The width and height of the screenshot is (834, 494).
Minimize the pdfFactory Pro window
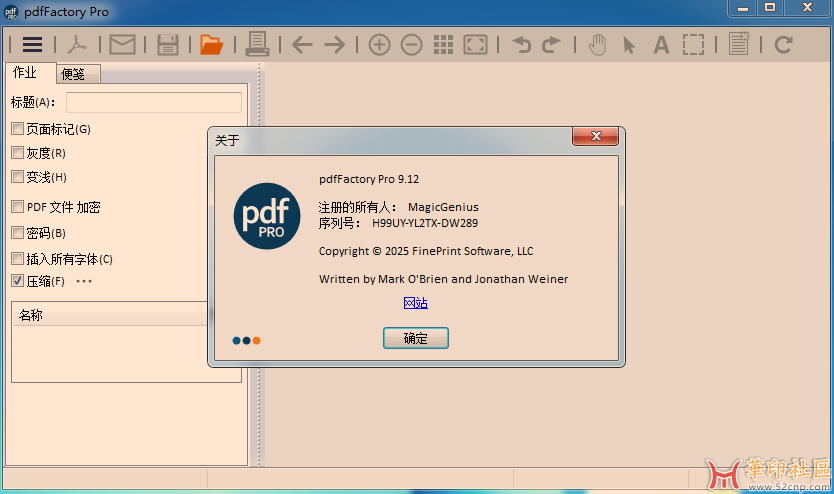click(743, 8)
